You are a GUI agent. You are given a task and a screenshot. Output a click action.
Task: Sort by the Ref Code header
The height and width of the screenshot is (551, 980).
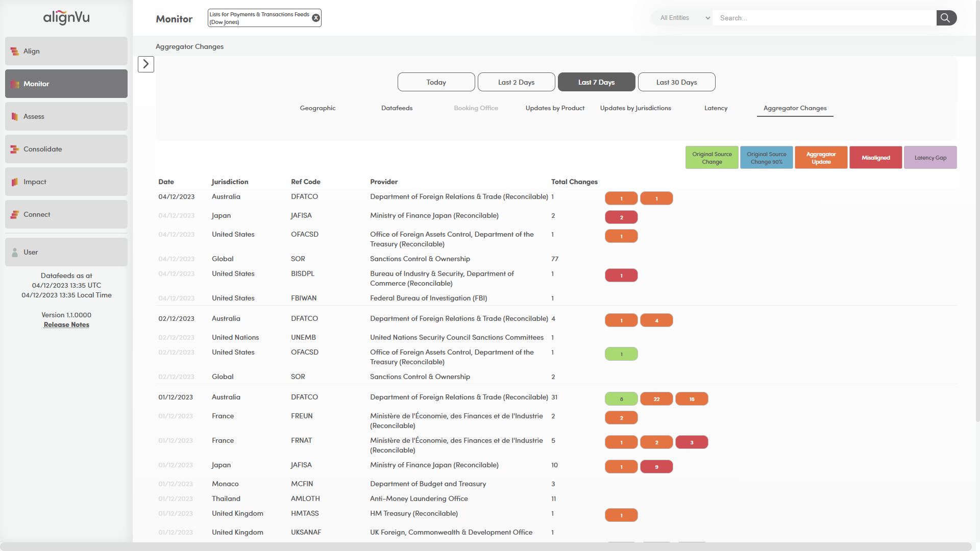(306, 182)
